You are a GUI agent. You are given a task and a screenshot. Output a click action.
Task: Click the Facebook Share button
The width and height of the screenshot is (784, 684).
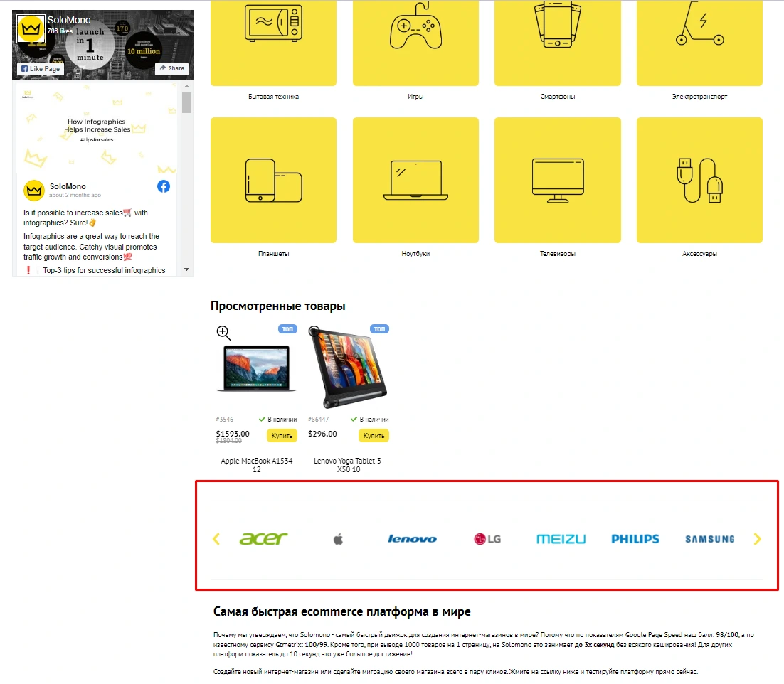click(x=171, y=68)
